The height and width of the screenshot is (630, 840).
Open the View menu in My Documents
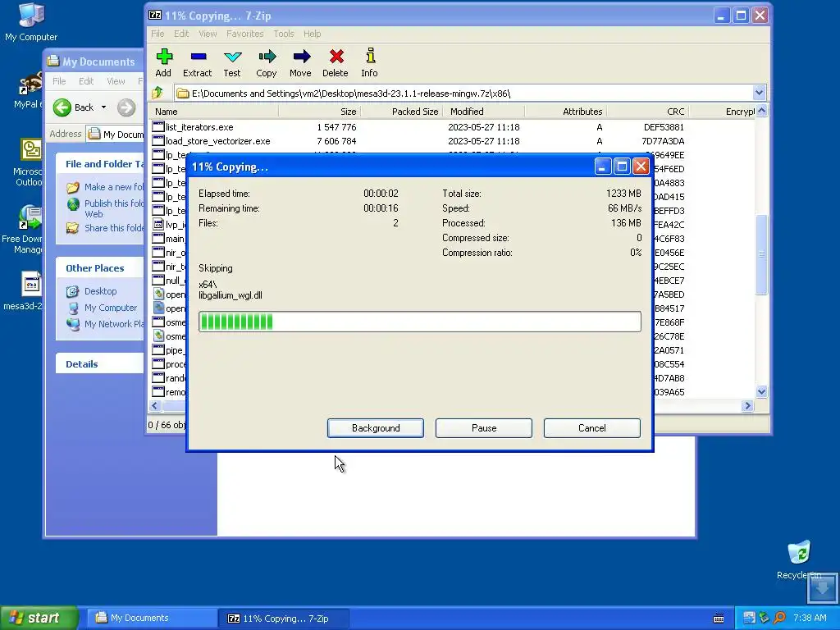116,81
